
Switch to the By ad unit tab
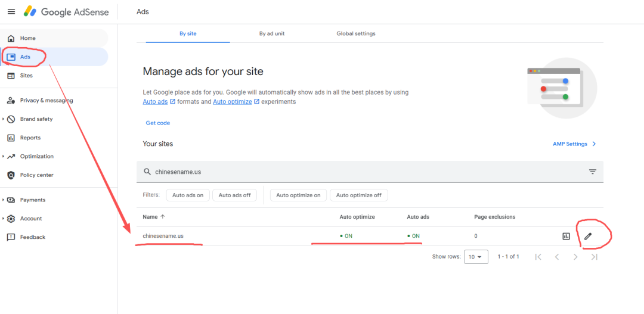pos(271,34)
